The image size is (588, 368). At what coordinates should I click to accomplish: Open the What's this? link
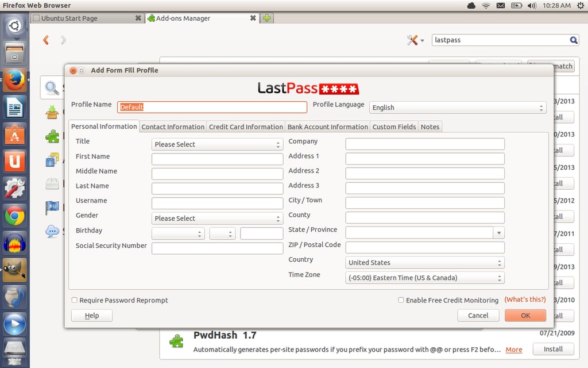(x=525, y=299)
